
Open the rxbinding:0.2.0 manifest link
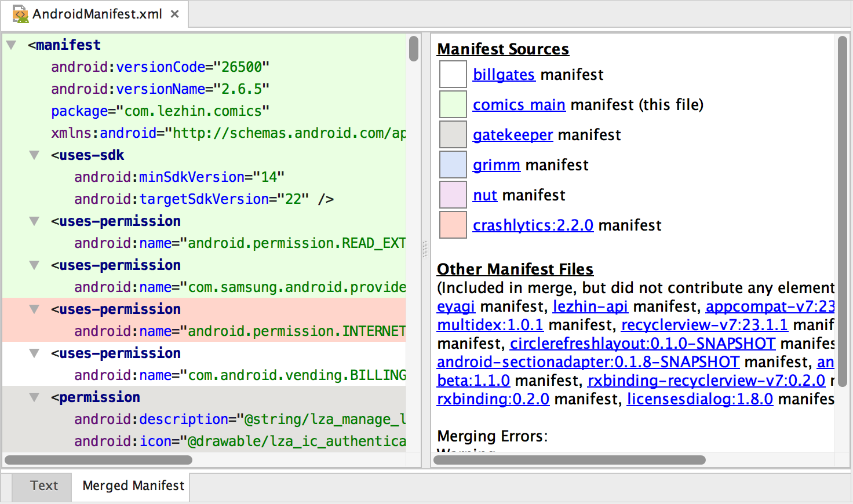click(493, 399)
